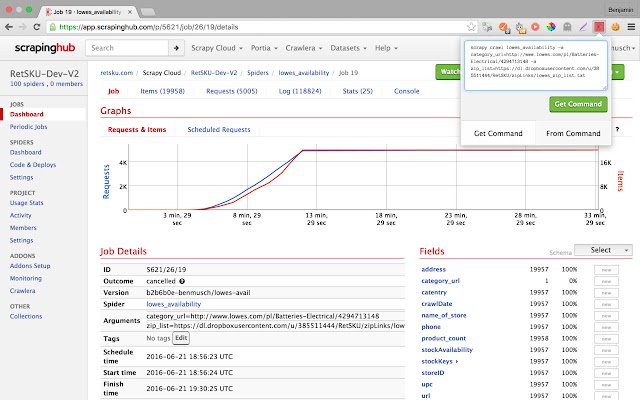Click the purple pen extension icon
The height and width of the screenshot is (400, 640).
(x=583, y=27)
